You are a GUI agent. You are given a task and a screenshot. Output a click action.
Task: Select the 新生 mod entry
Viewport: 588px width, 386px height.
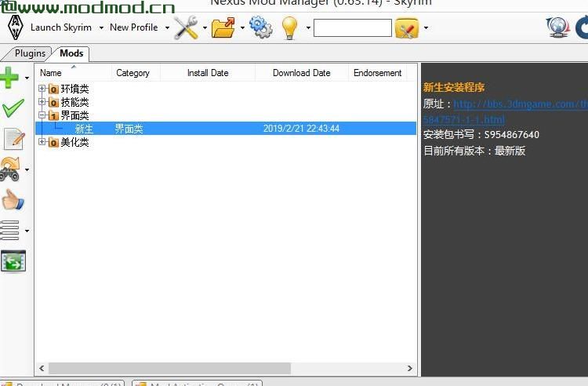click(x=84, y=129)
